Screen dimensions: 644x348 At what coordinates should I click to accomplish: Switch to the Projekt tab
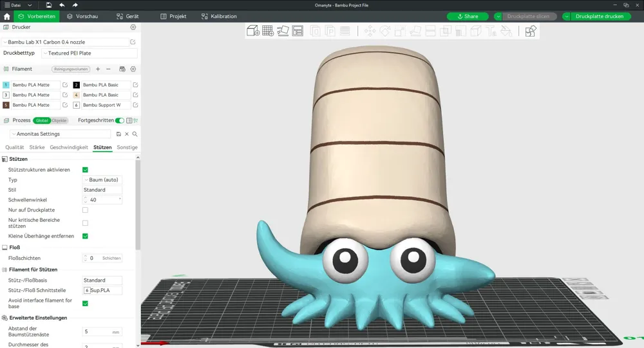(x=173, y=17)
